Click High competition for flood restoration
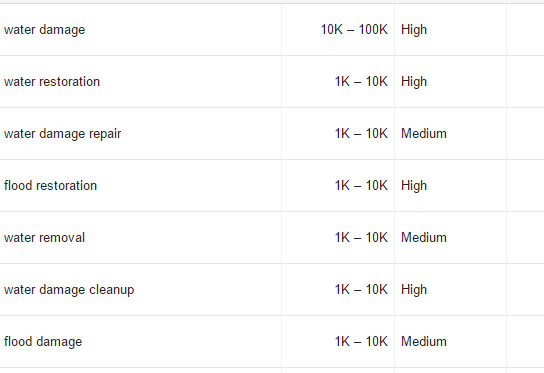The width and height of the screenshot is (544, 373). (414, 186)
